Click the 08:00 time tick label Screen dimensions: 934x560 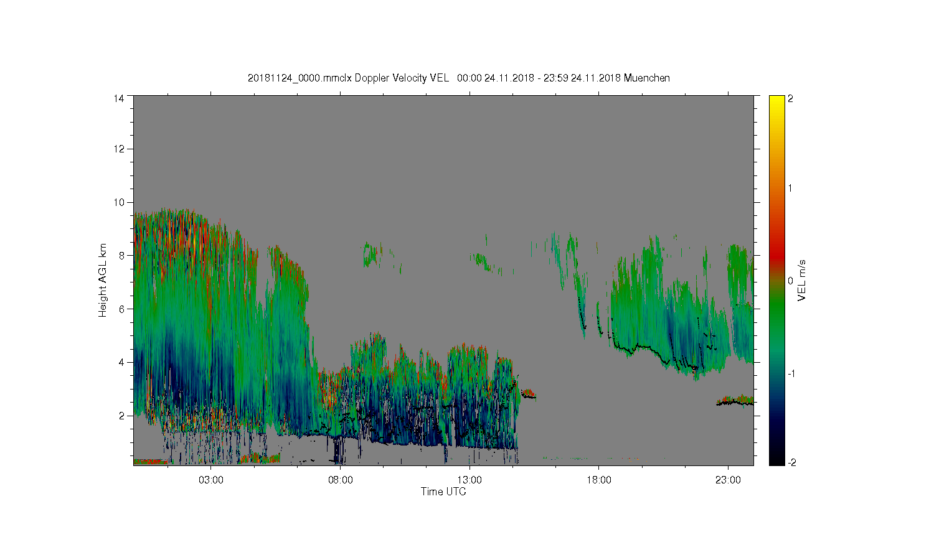[x=340, y=480]
